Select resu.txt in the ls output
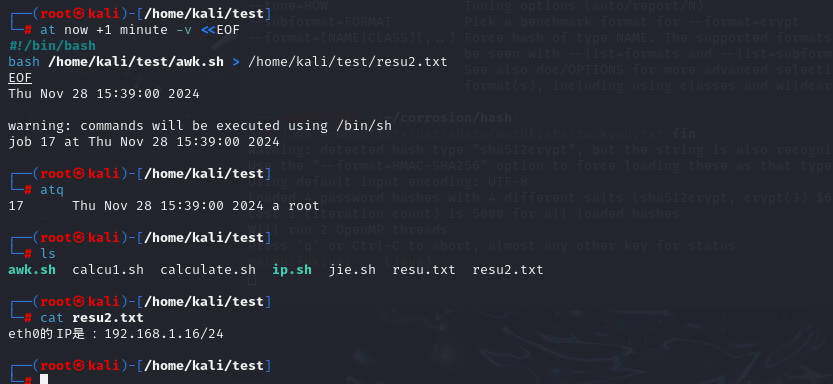 click(x=424, y=270)
